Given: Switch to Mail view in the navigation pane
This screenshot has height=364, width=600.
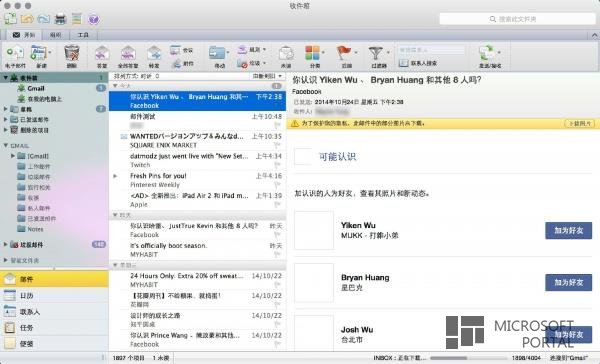Looking at the screenshot, I should (x=54, y=279).
